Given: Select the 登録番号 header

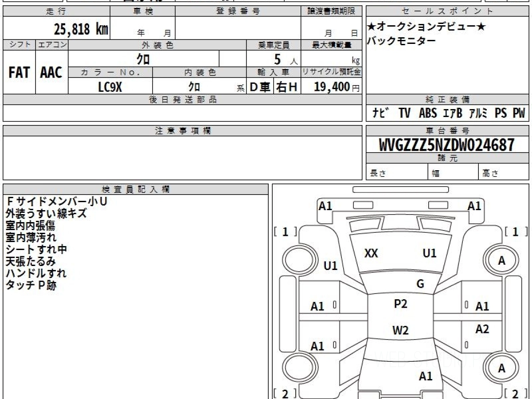Looking at the screenshot, I should tap(238, 12).
